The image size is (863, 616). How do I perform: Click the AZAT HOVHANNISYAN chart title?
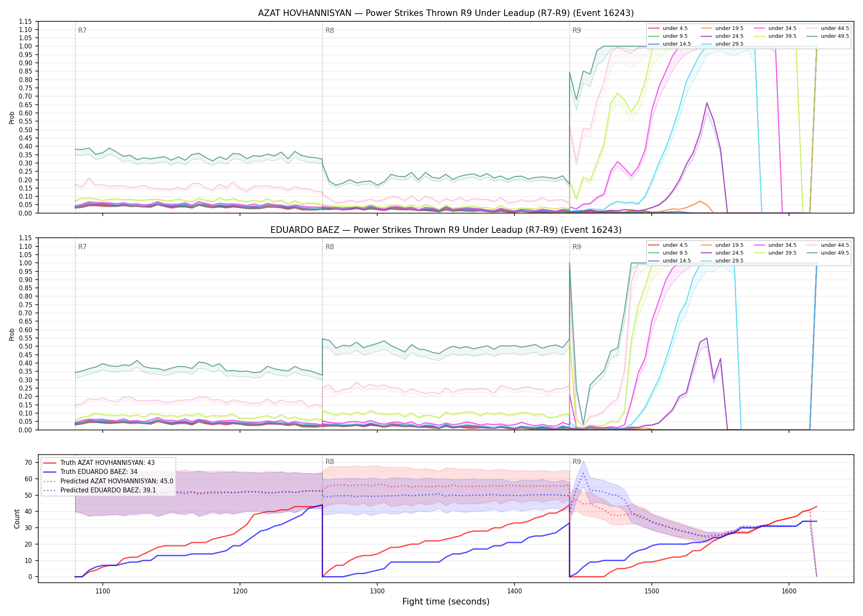coord(446,13)
